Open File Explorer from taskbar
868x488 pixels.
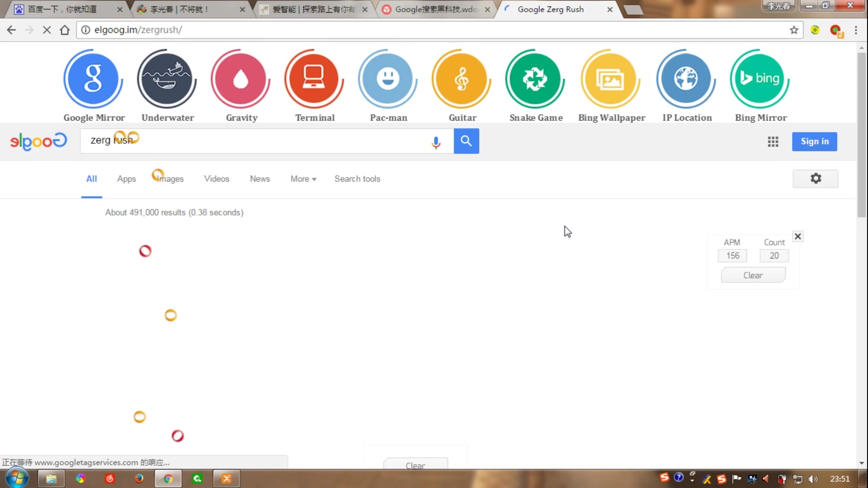pos(51,479)
